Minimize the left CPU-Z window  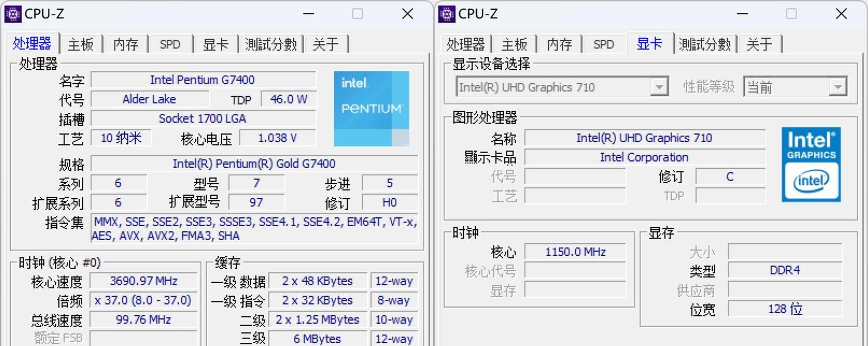[x=308, y=14]
